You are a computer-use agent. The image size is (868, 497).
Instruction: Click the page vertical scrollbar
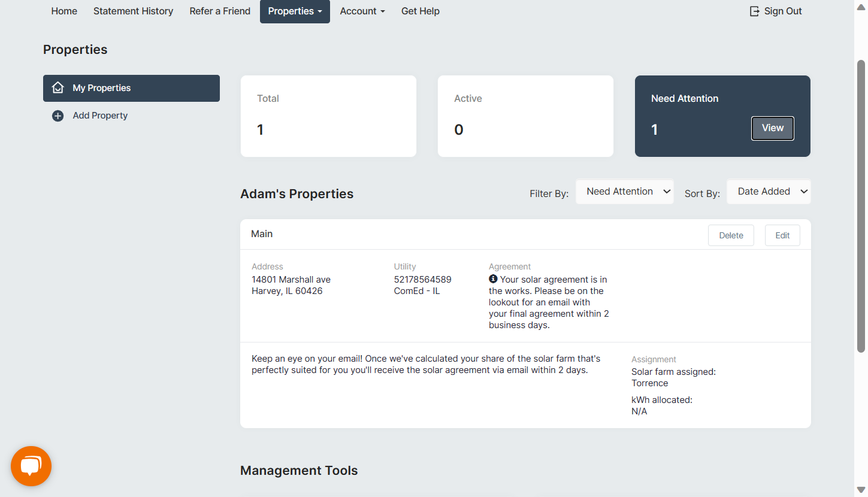coord(861,205)
